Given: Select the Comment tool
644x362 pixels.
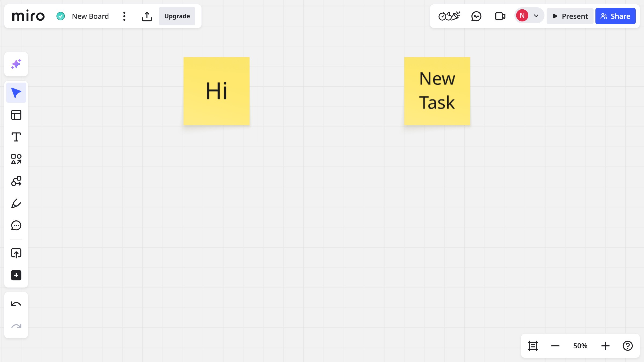Looking at the screenshot, I should [16, 226].
